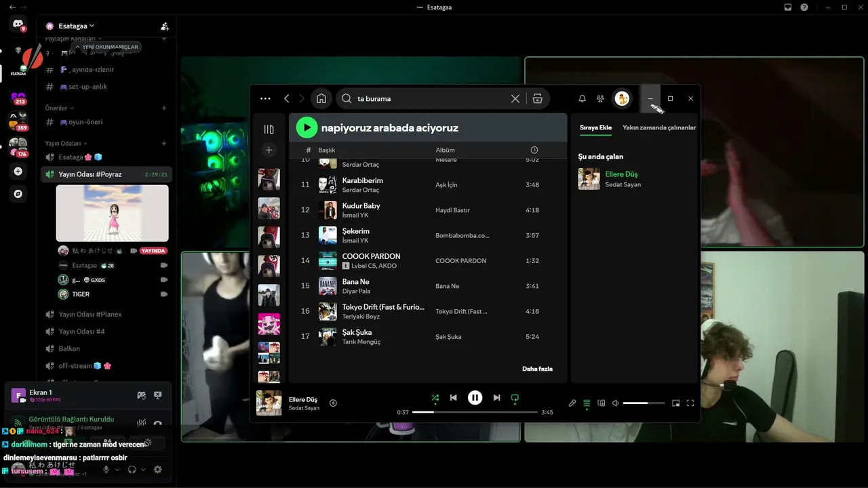Switch to Yakın zamanda çalınanlar tab

click(x=659, y=127)
